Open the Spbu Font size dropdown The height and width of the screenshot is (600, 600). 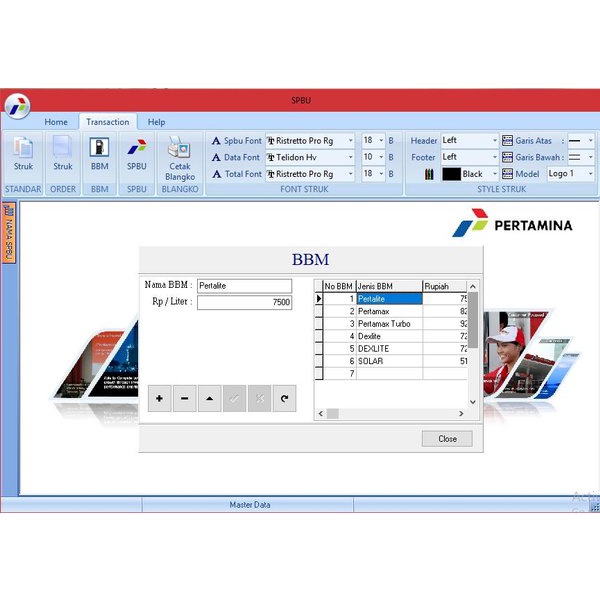pos(381,140)
